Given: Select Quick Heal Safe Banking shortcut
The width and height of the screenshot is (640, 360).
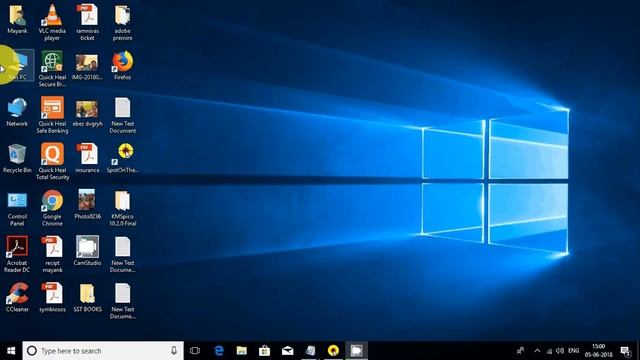Looking at the screenshot, I should pos(52,115).
